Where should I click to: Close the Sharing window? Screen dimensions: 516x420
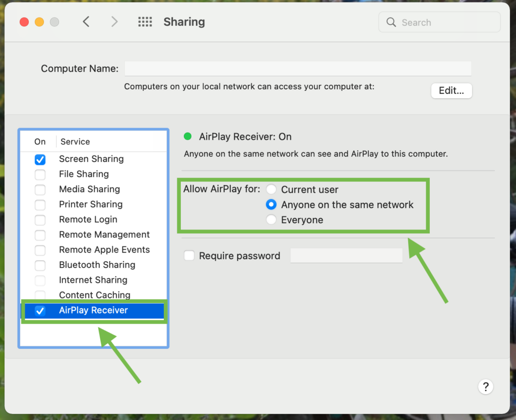pos(24,22)
